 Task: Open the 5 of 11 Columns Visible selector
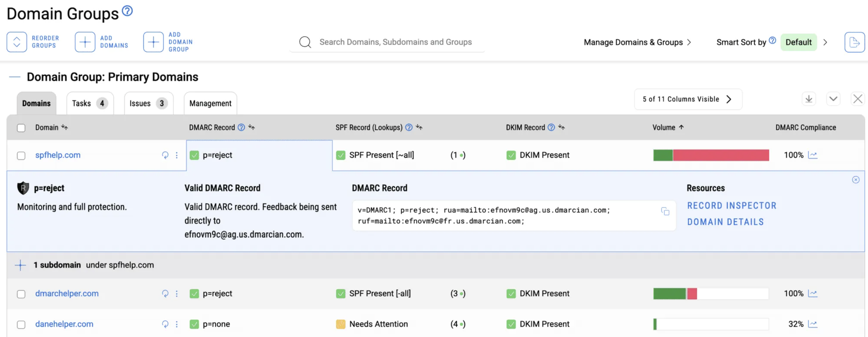click(x=688, y=99)
